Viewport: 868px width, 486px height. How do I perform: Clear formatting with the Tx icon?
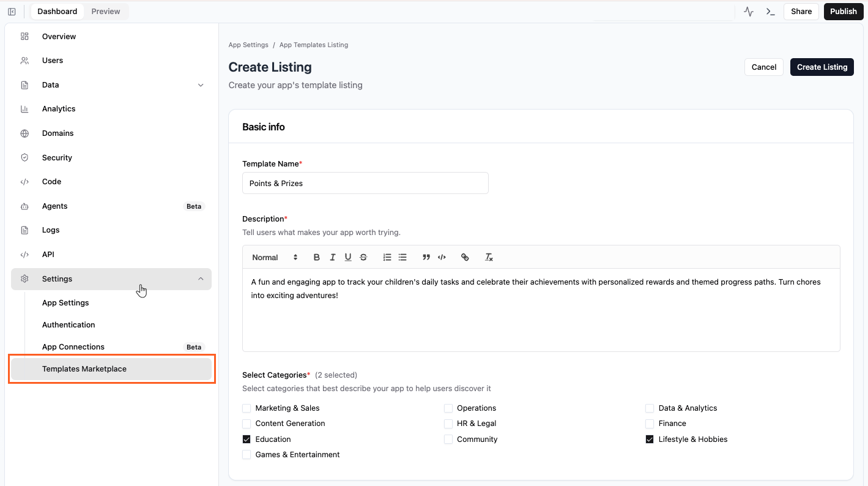click(x=489, y=257)
